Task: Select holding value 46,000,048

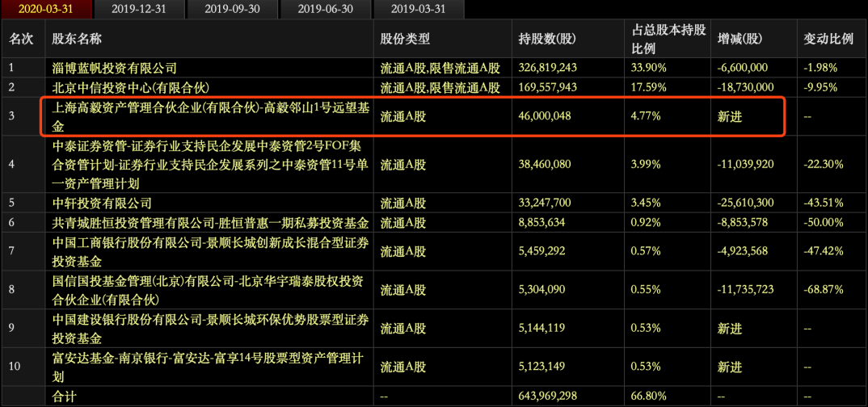Action: [545, 116]
